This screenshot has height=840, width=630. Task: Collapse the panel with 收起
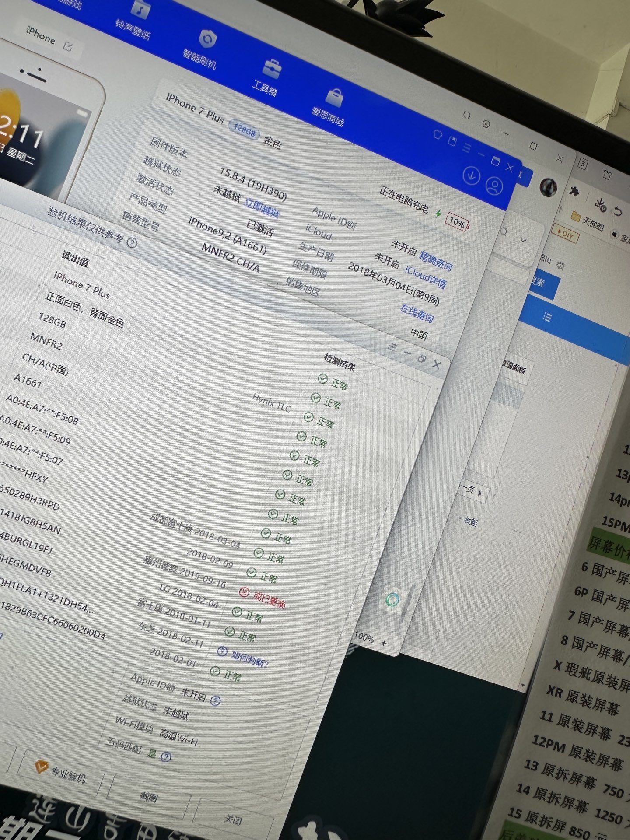pyautogui.click(x=468, y=521)
